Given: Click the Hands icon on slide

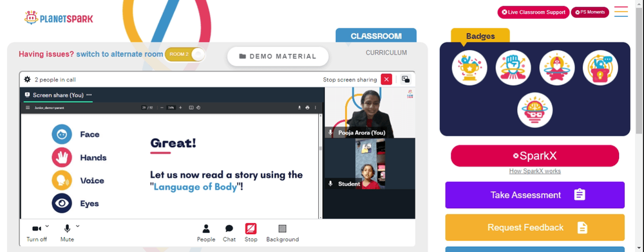Looking at the screenshot, I should 62,157.
